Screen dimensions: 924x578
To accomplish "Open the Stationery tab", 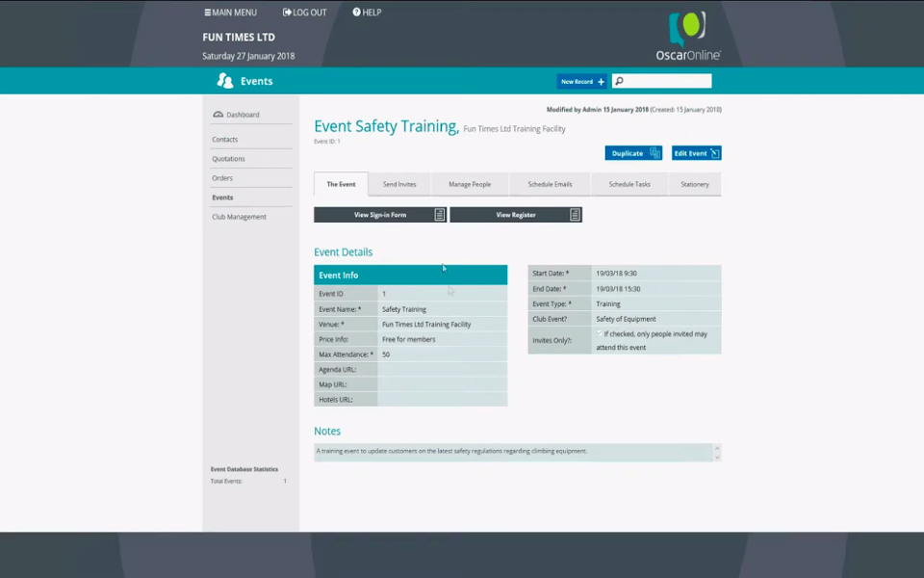I will click(x=695, y=184).
